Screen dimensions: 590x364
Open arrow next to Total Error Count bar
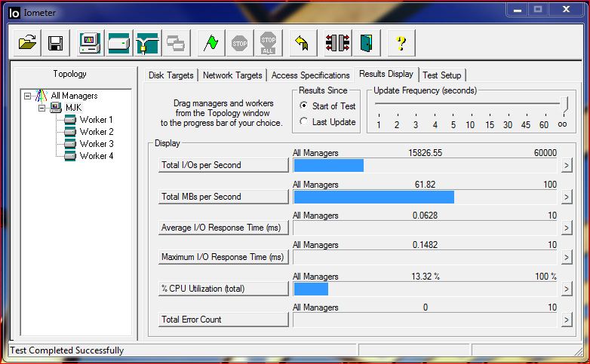tap(567, 320)
